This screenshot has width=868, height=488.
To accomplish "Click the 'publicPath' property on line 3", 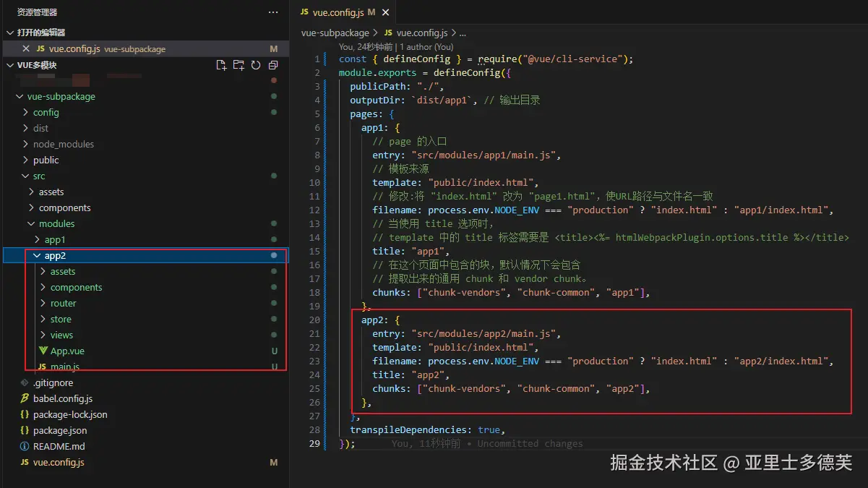I will point(377,86).
